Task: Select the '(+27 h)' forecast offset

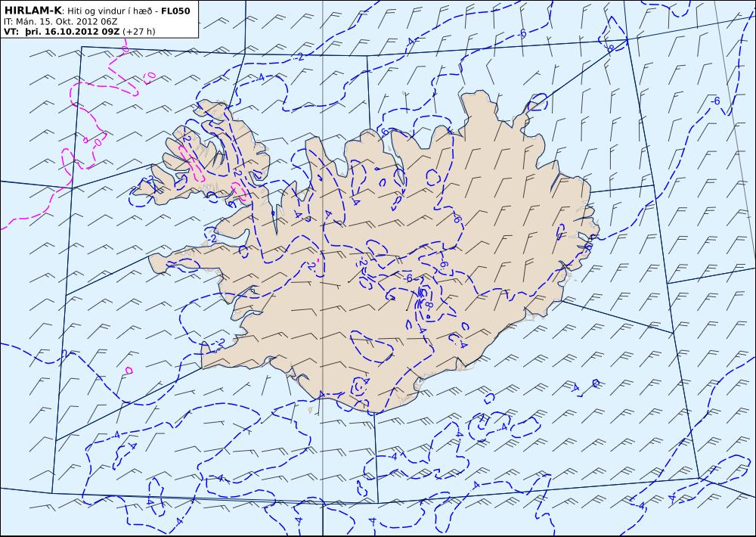Action: (x=139, y=32)
